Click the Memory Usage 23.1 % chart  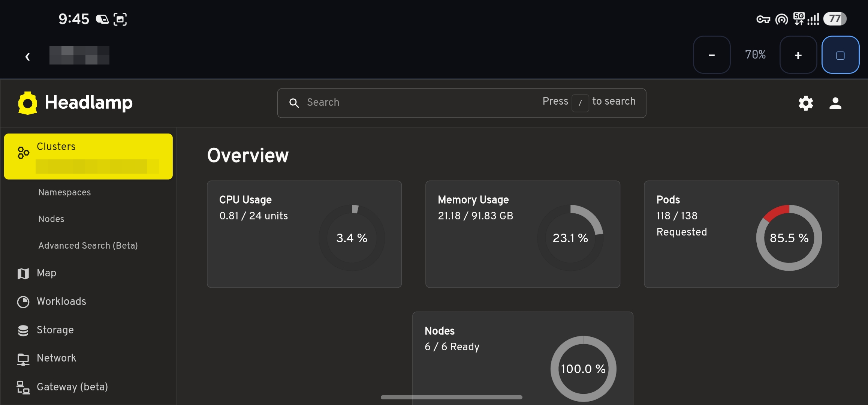pos(570,238)
